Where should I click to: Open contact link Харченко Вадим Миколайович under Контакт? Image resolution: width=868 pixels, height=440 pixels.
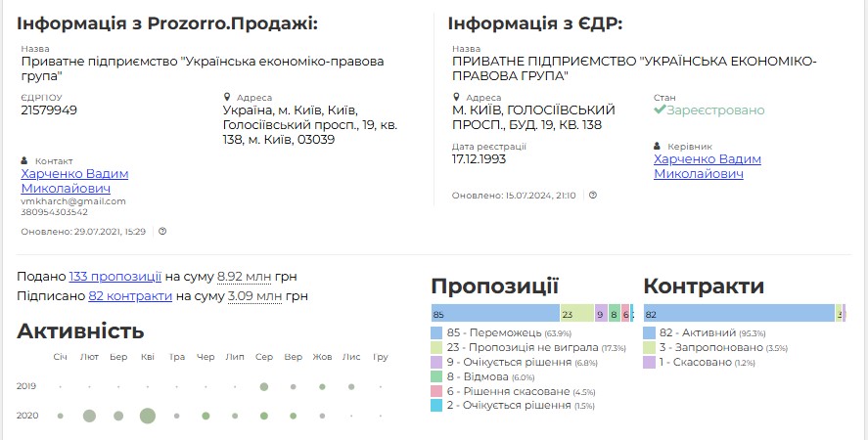coord(74,181)
